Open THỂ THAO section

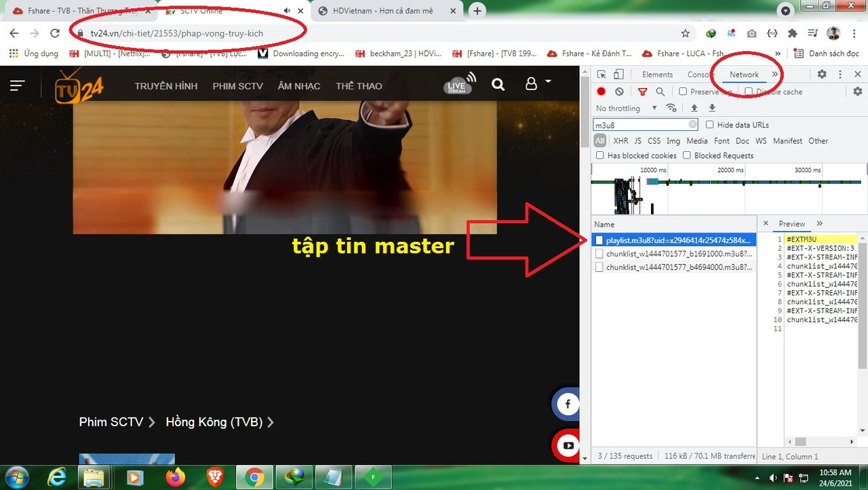[359, 86]
